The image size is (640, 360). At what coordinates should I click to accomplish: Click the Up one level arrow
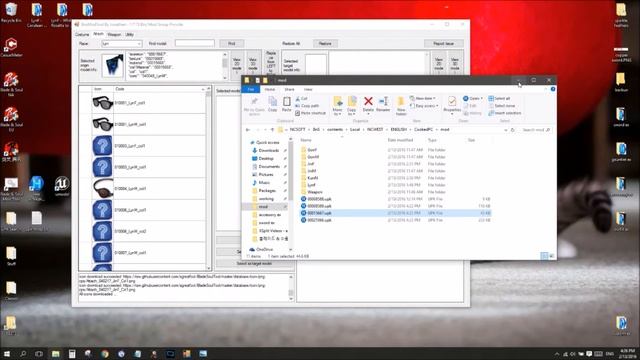(272, 130)
